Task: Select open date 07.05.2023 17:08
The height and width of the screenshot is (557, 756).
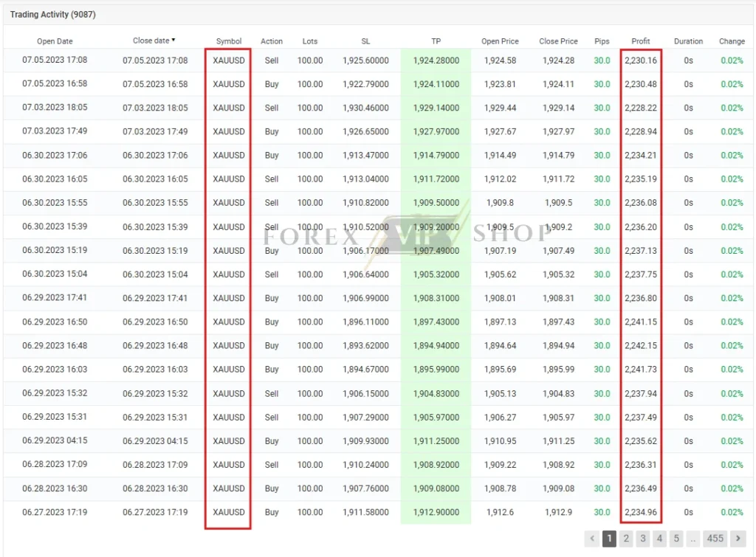Action: click(x=55, y=60)
